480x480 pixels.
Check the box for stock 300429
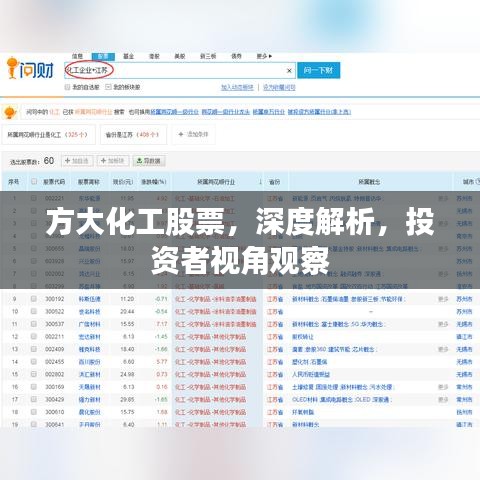[34, 399]
